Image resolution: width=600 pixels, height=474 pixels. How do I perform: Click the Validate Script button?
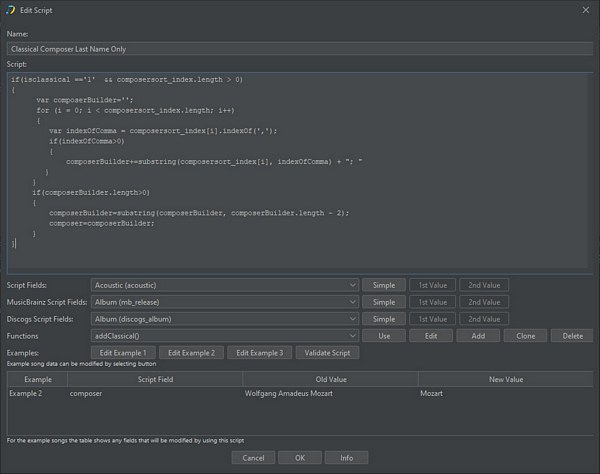326,353
